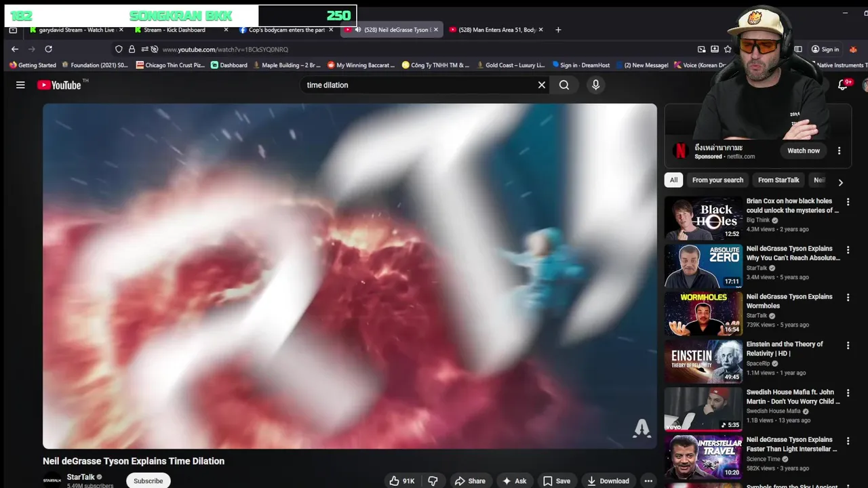Viewport: 868px width, 488px height.
Task: Open options for Absolute Zero video
Action: [848, 249]
